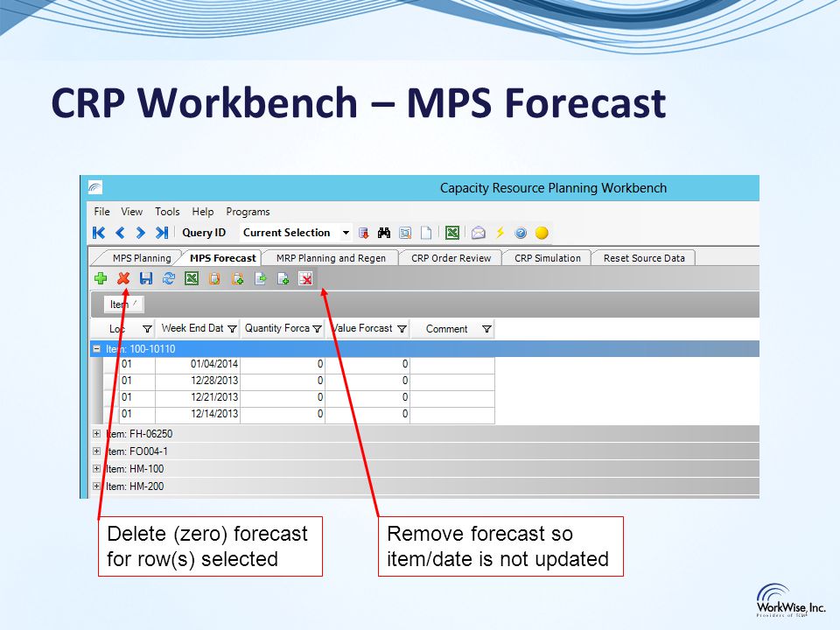This screenshot has width=840, height=630.
Task: Click the clipboard with green plus icon
Action: (x=237, y=278)
